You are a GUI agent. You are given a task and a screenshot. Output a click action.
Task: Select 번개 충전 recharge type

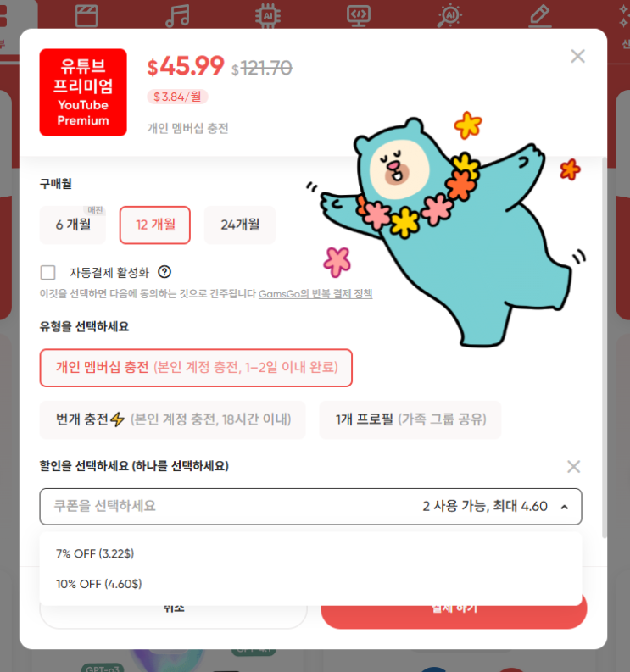pyautogui.click(x=172, y=419)
